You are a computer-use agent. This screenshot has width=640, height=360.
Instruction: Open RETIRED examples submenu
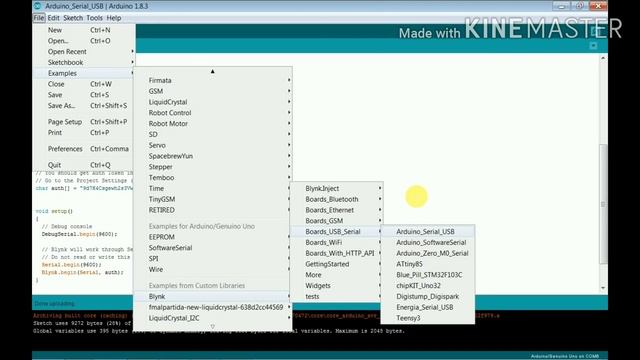[x=213, y=210]
